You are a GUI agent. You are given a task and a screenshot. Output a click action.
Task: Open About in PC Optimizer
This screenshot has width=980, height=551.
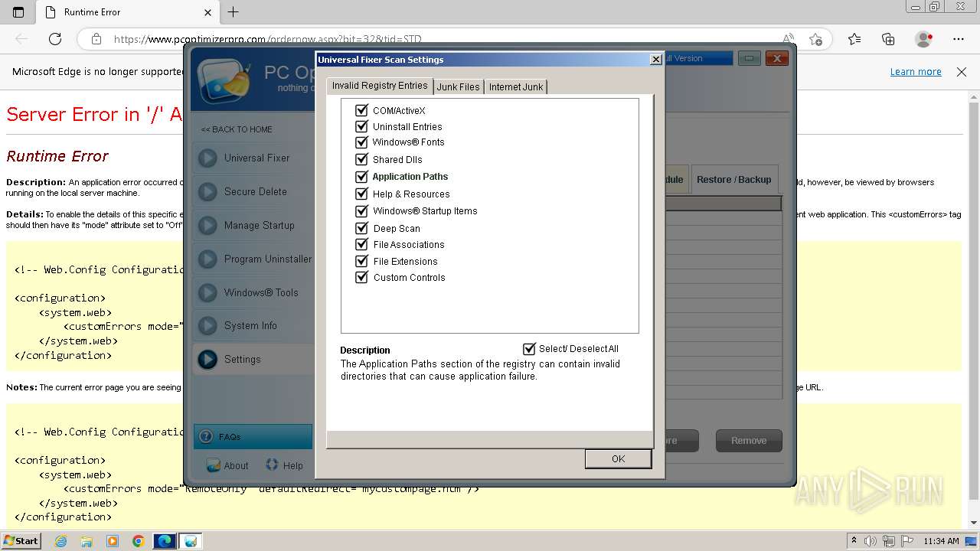pos(227,465)
